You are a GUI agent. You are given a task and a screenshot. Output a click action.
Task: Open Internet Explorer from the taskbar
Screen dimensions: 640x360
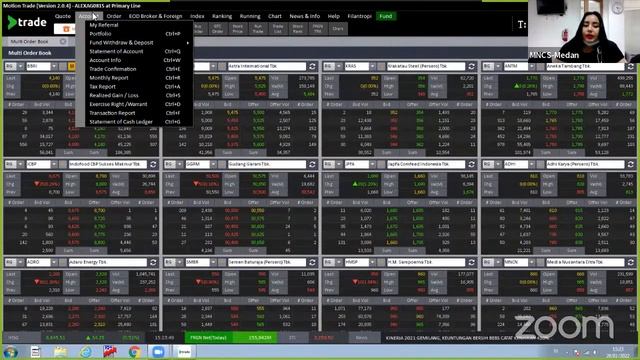[86, 351]
